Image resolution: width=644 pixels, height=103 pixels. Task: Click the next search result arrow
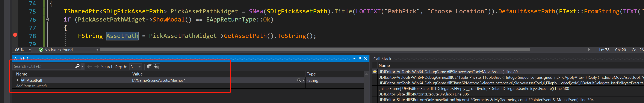tap(97, 67)
